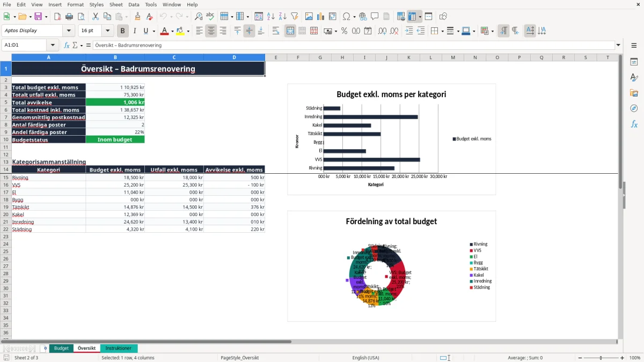Open the Freeze Rows and Columns dropdown
The height and width of the screenshot is (362, 644).
pyautogui.click(x=420, y=17)
